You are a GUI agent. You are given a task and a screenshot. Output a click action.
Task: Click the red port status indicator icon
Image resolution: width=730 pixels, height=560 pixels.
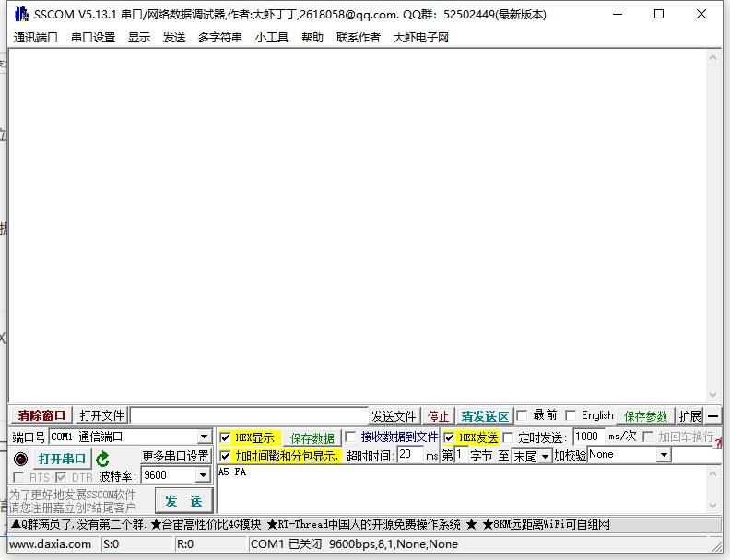pos(20,459)
